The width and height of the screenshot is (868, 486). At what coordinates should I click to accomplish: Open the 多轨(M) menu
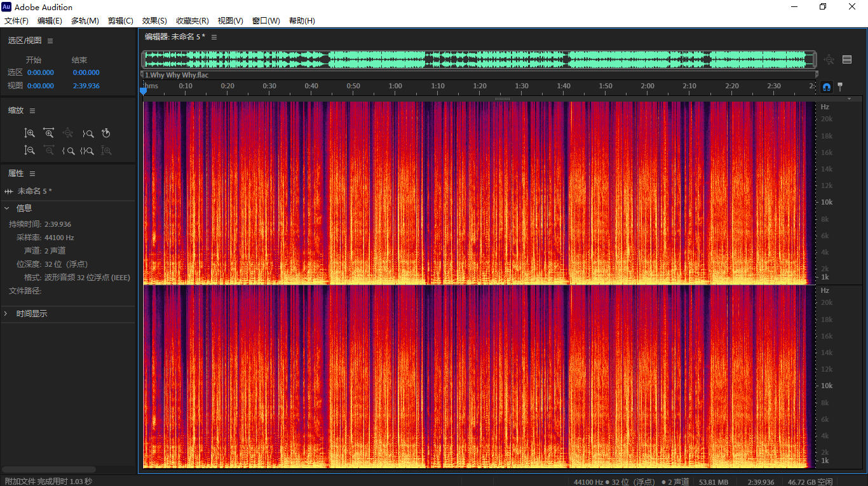coord(85,21)
